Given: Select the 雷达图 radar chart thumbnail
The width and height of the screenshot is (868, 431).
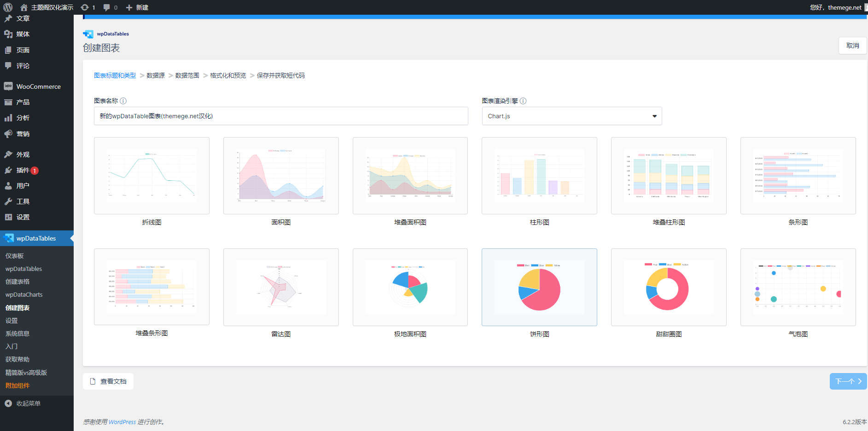Looking at the screenshot, I should click(281, 287).
